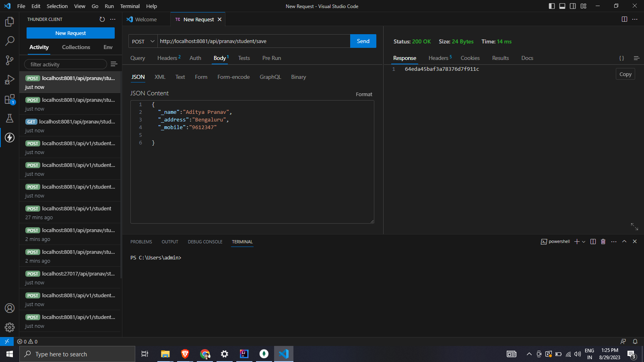Open Thunder Client from the activity bar
This screenshot has width=644, height=362.
click(x=9, y=138)
